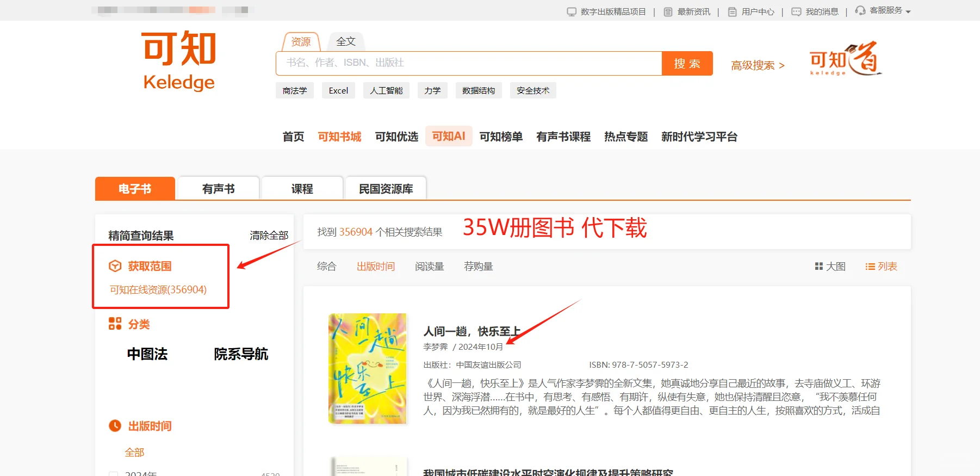Open 可知书城 in navigation
Image resolution: width=980 pixels, height=476 pixels.
[340, 137]
